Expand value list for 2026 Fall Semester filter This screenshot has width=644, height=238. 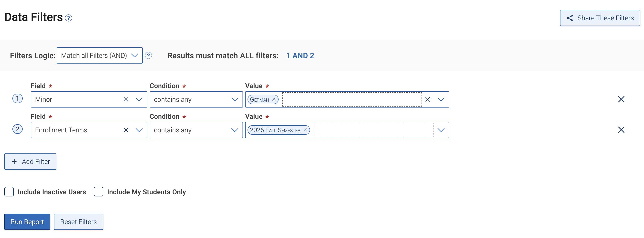pos(441,130)
